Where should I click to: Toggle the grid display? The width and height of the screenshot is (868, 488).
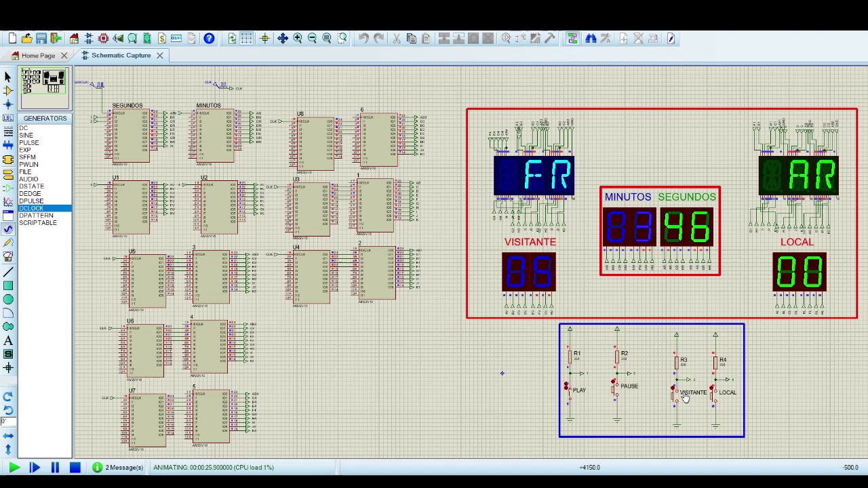pyautogui.click(x=247, y=39)
